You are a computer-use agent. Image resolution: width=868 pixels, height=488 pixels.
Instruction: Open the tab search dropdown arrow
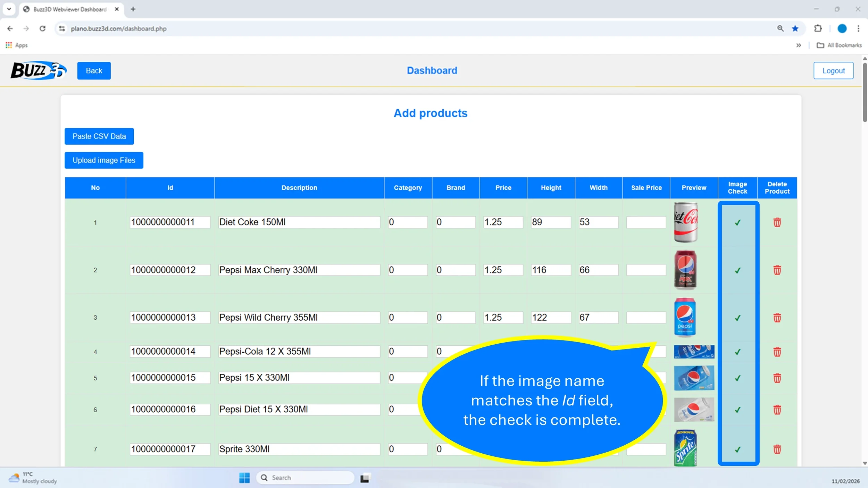pyautogui.click(x=9, y=9)
